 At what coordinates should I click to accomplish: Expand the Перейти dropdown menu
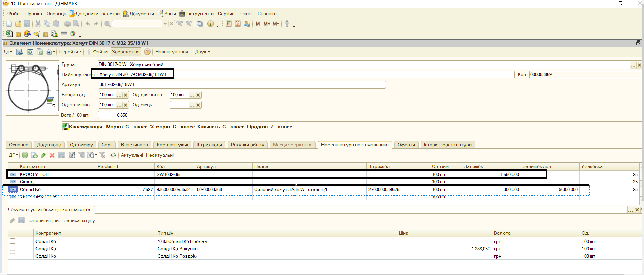[x=70, y=52]
